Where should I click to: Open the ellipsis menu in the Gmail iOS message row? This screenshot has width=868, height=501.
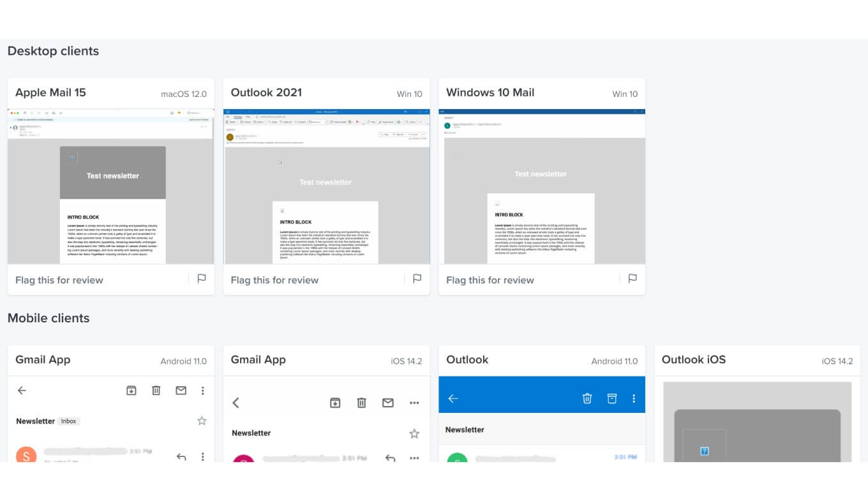point(414,458)
